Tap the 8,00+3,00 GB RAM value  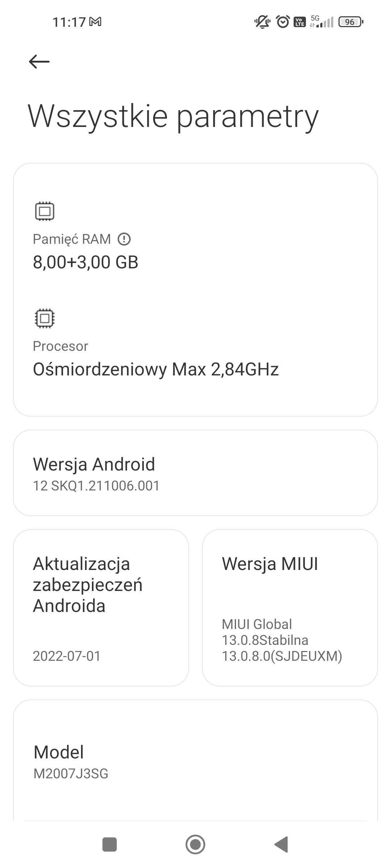[x=86, y=262]
